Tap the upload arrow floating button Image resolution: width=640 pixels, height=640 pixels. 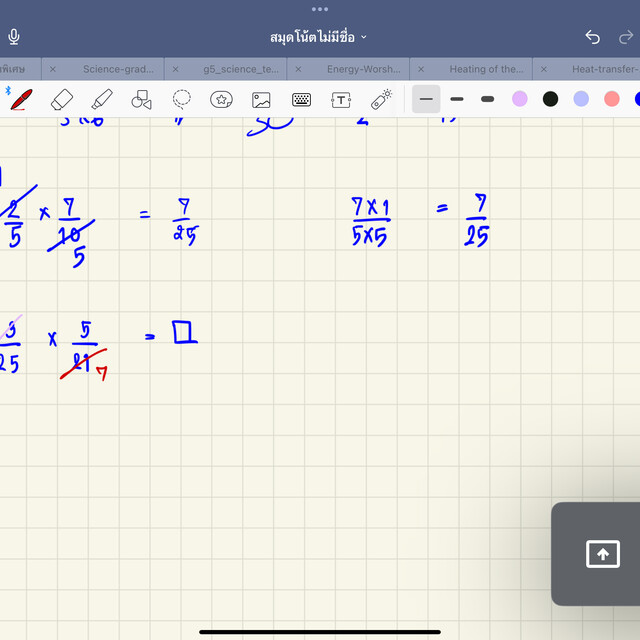602,554
